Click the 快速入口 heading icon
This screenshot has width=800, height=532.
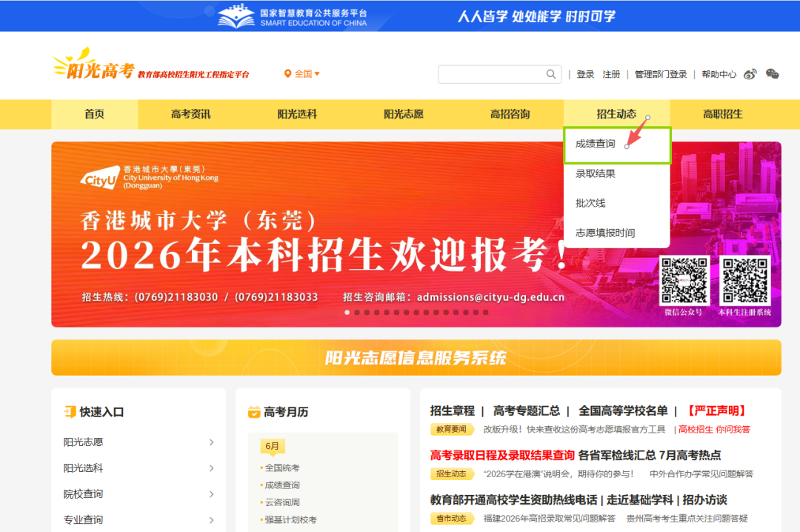coord(70,411)
